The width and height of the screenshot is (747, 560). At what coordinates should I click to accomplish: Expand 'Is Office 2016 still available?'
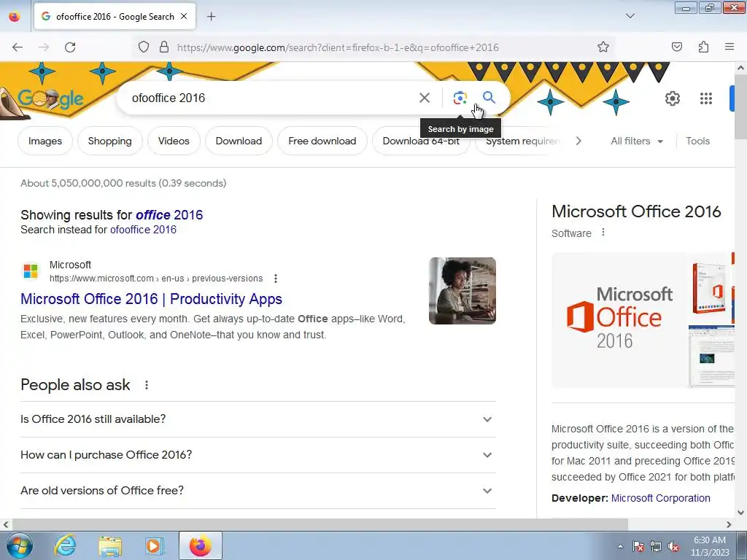258,419
